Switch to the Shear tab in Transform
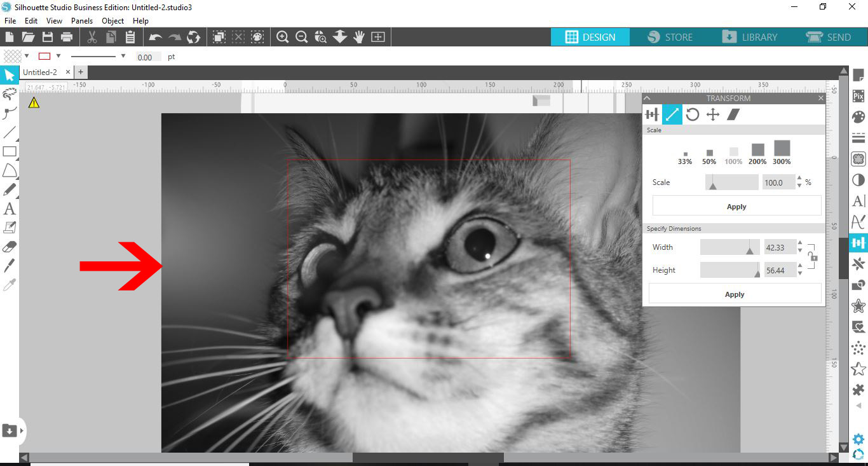This screenshot has width=868, height=466. (733, 114)
